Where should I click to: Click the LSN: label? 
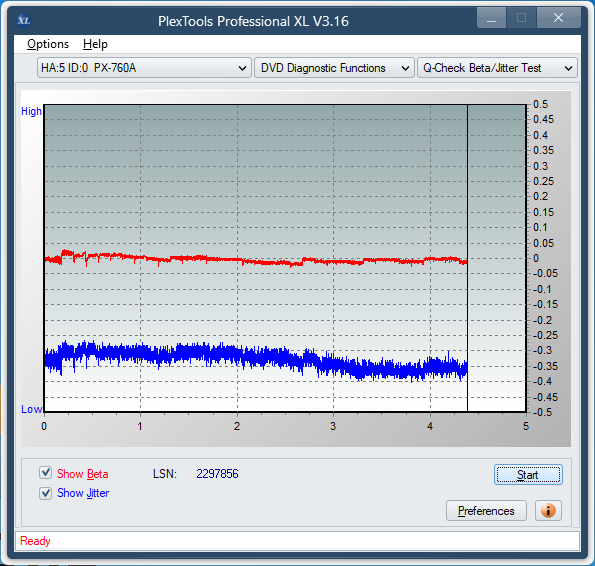click(x=165, y=474)
